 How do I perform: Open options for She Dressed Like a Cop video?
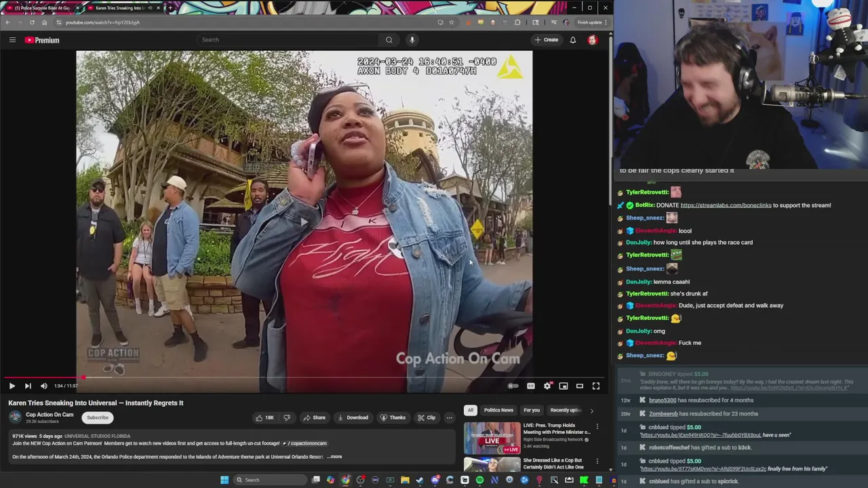coord(597,463)
